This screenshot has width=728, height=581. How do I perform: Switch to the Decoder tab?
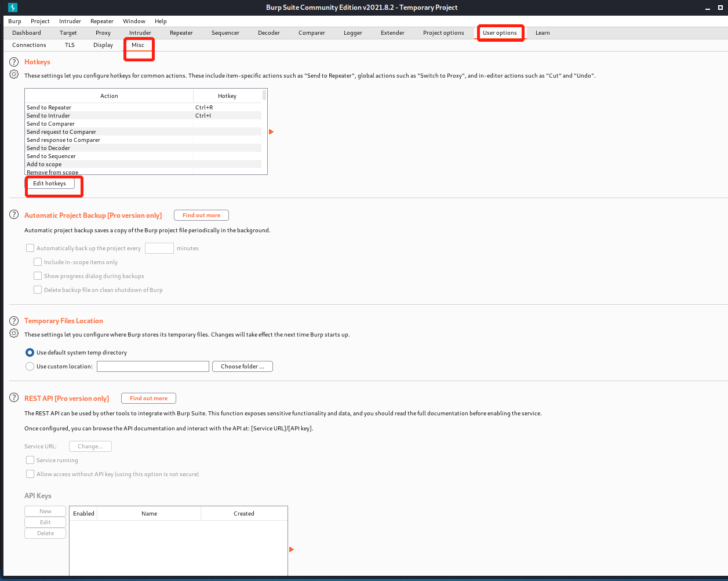pyautogui.click(x=269, y=33)
